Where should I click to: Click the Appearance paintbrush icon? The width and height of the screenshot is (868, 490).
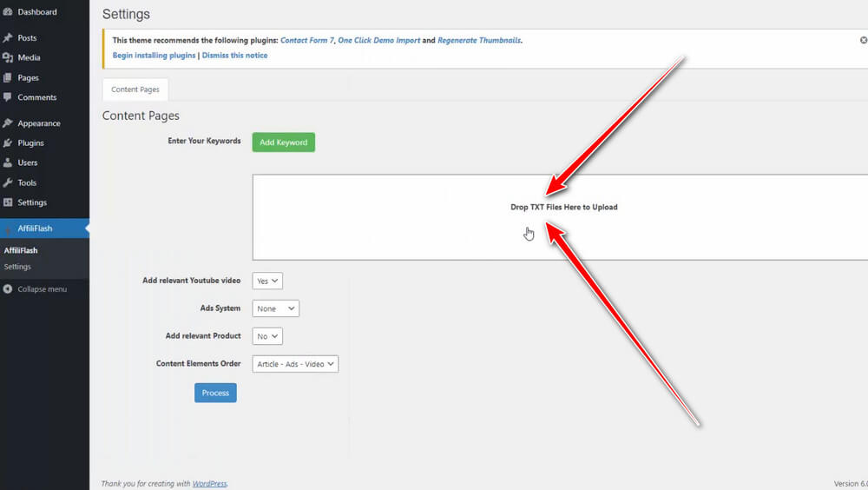(x=8, y=123)
